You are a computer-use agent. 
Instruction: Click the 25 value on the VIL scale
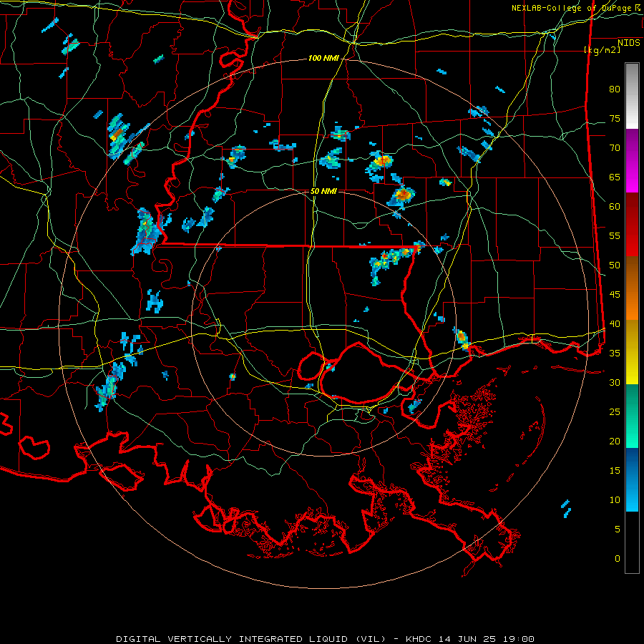pos(615,412)
